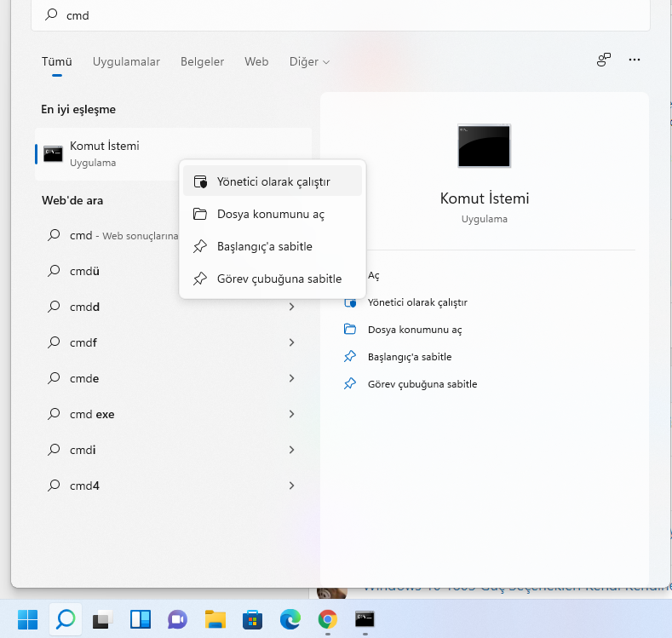Viewport: 672px width, 638px height.
Task: Click the shield icon in the context menu
Action: click(x=200, y=181)
